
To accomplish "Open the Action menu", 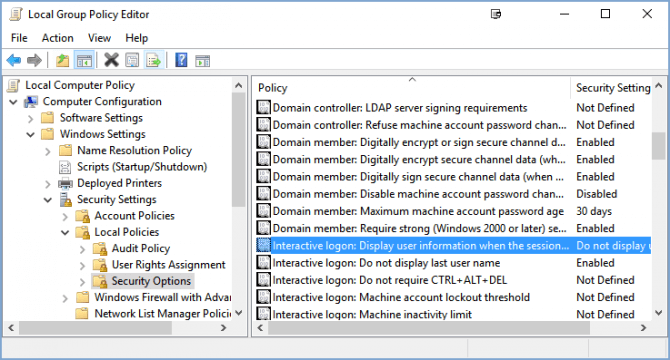I will (58, 38).
